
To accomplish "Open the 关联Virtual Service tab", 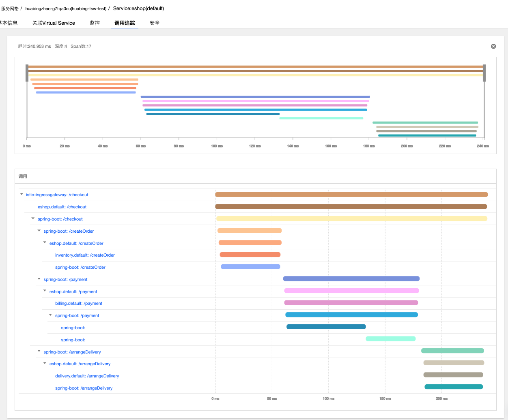I will point(54,23).
